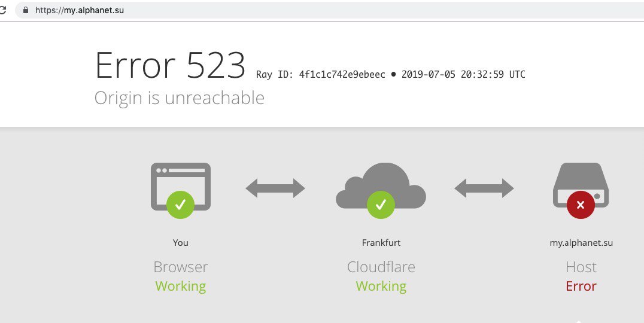This screenshot has width=644, height=323.
Task: Click the green checkmark on the cloud
Action: (x=381, y=205)
